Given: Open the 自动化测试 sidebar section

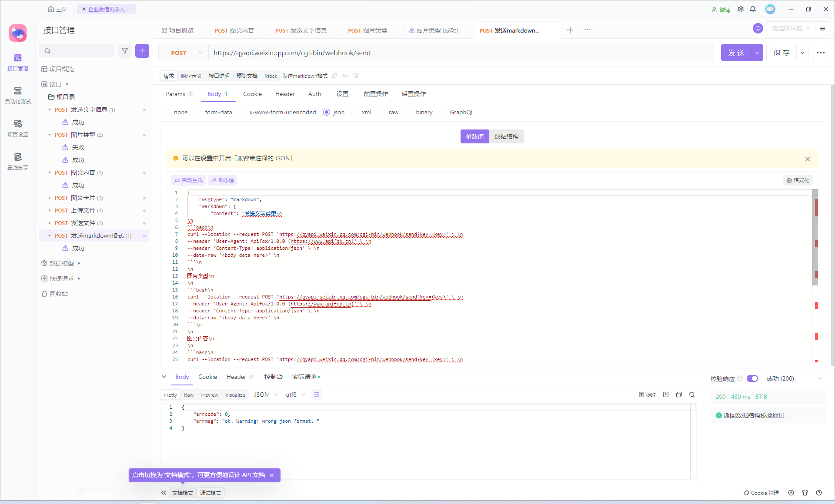Looking at the screenshot, I should pyautogui.click(x=18, y=96).
